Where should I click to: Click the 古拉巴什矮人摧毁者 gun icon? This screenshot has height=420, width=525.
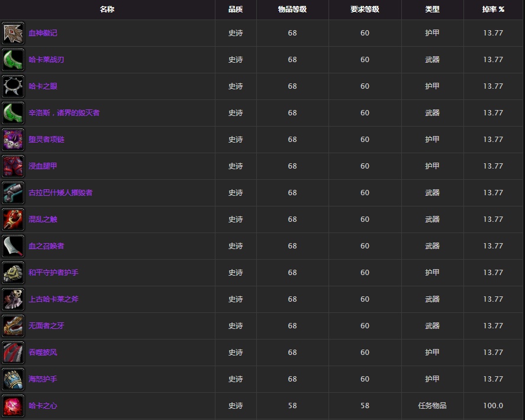(13, 193)
